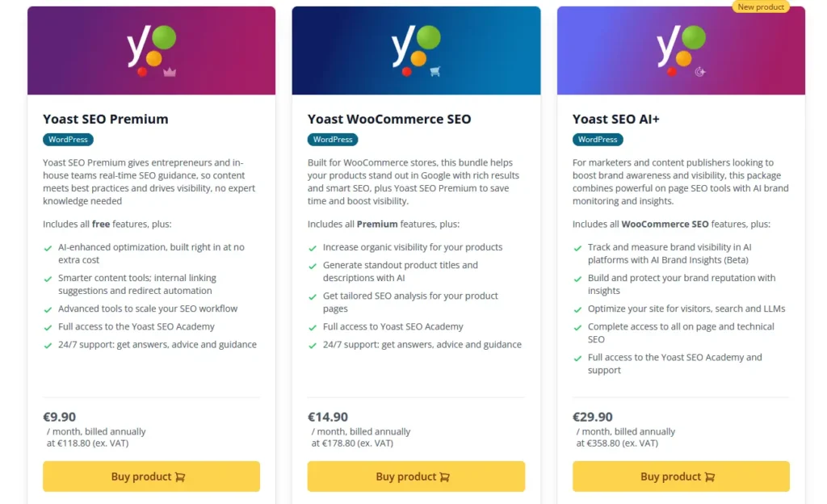This screenshot has width=827, height=504.
Task: Click the checkmark beside 'Increase organic visibility for your products'
Action: (x=313, y=247)
